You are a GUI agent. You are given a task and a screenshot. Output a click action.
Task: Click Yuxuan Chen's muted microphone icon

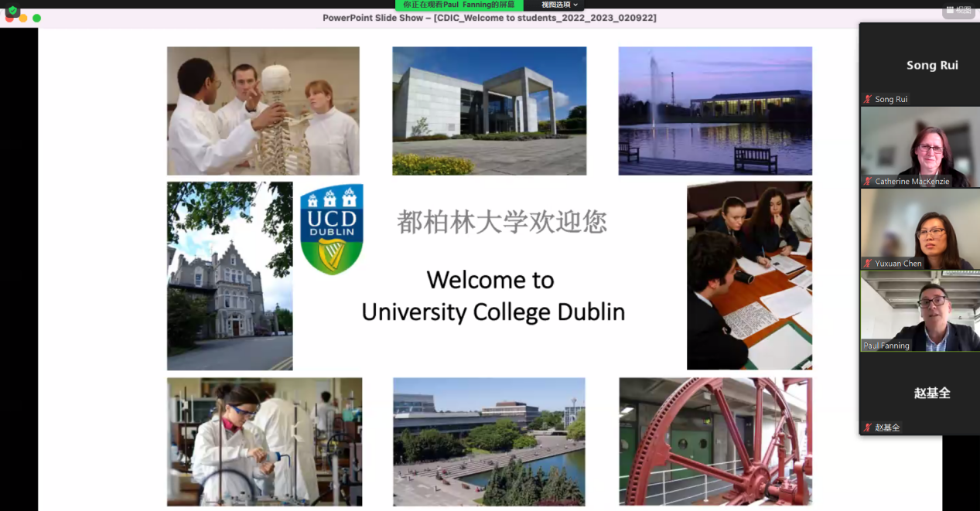tap(868, 264)
